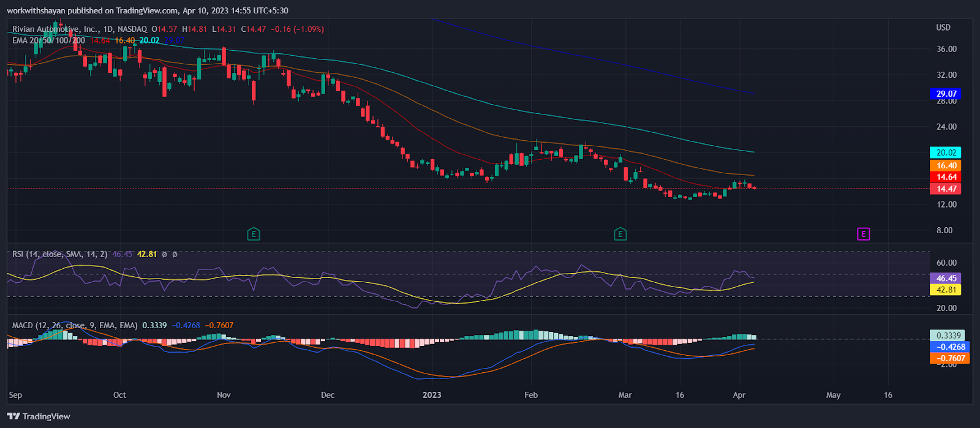980x428 pixels.
Task: Click the green earnings E marker before March
Action: (620, 234)
